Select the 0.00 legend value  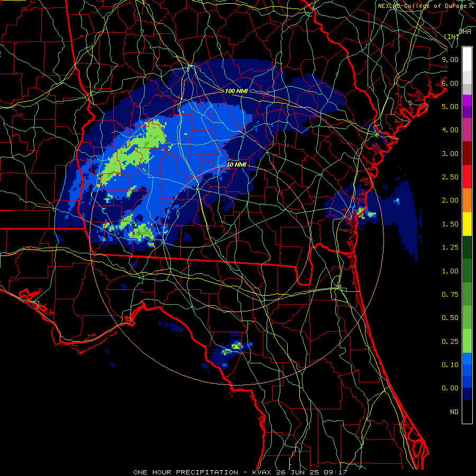click(x=450, y=388)
